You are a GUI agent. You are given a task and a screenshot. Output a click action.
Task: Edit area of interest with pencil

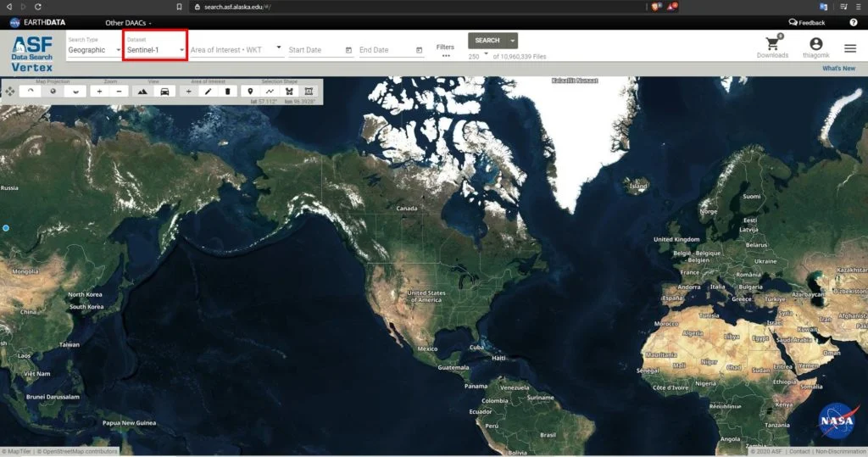[209, 92]
